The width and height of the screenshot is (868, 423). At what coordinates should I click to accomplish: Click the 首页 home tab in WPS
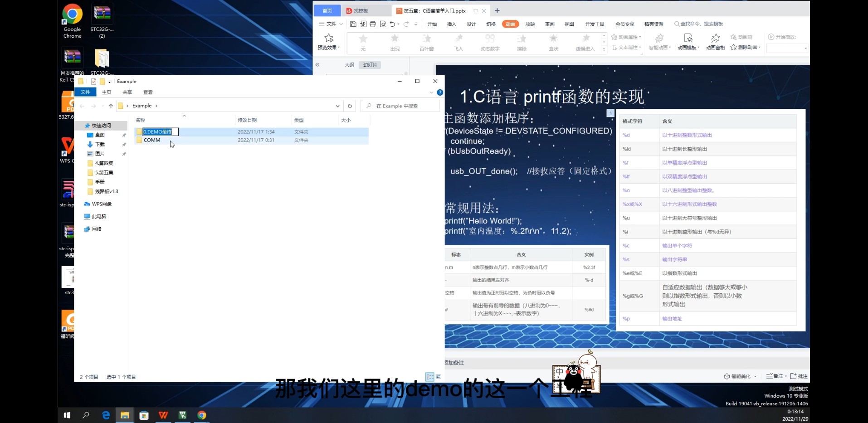tap(327, 10)
